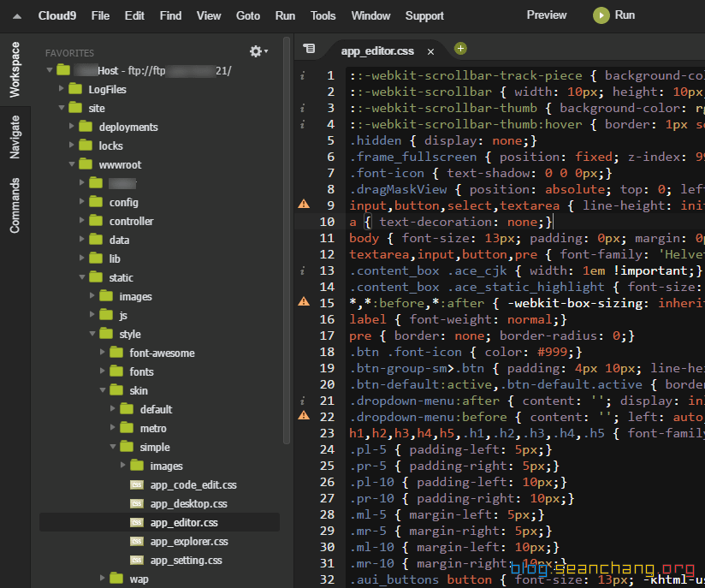Collapse the site folder arrow
Viewport: 705px width, 588px height.
pos(61,108)
